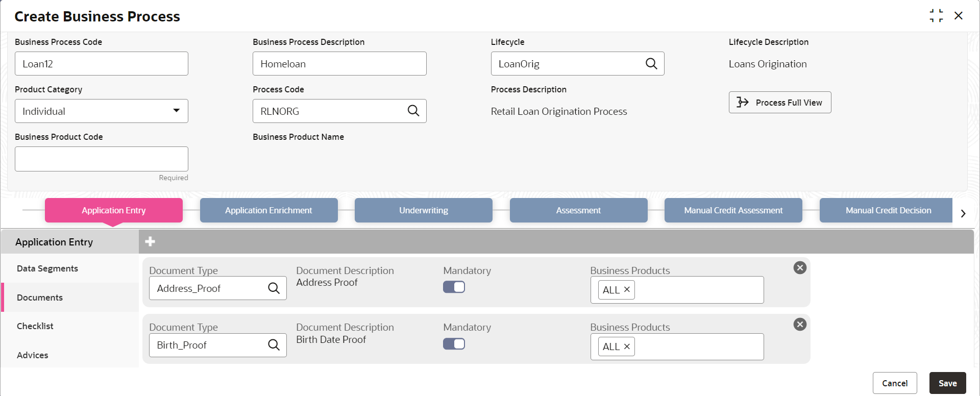This screenshot has width=980, height=396.
Task: Toggle Mandatory switch for Address Proof
Action: click(x=454, y=287)
